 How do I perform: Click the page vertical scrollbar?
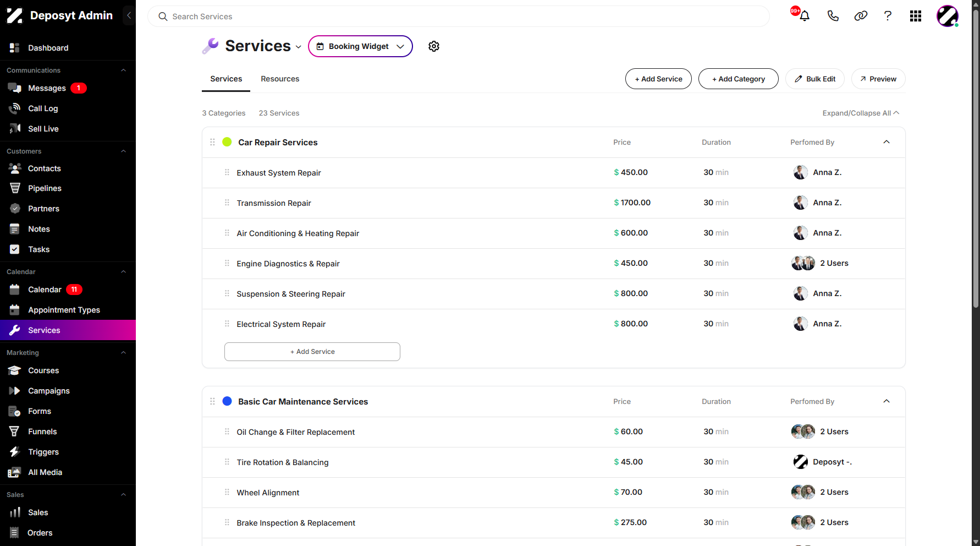coord(976,160)
